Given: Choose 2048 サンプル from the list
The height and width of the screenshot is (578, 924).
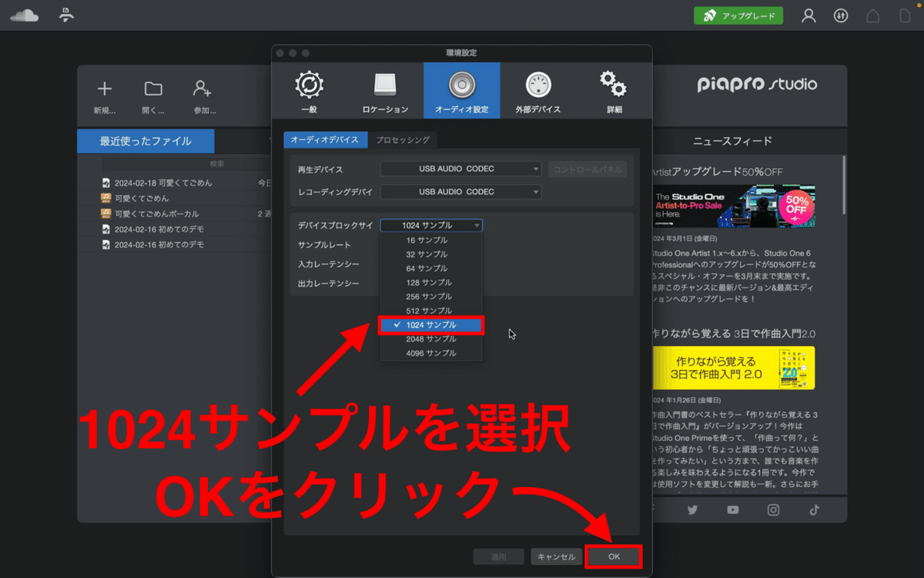Looking at the screenshot, I should (431, 339).
